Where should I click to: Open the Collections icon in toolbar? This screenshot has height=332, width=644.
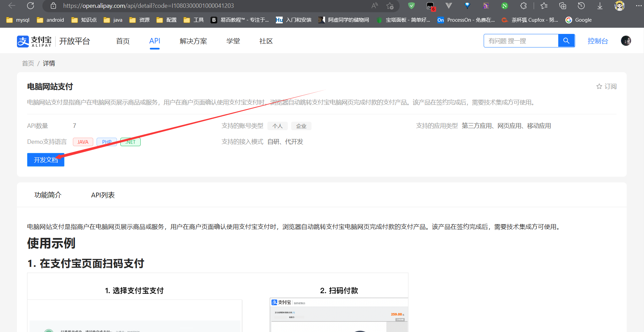coord(563,6)
